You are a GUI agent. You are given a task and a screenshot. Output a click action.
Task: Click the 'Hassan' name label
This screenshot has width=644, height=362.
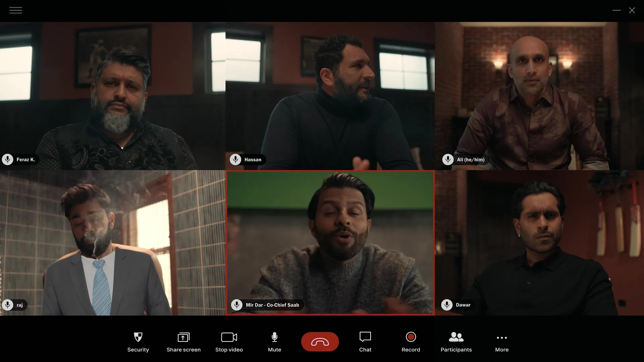click(253, 160)
